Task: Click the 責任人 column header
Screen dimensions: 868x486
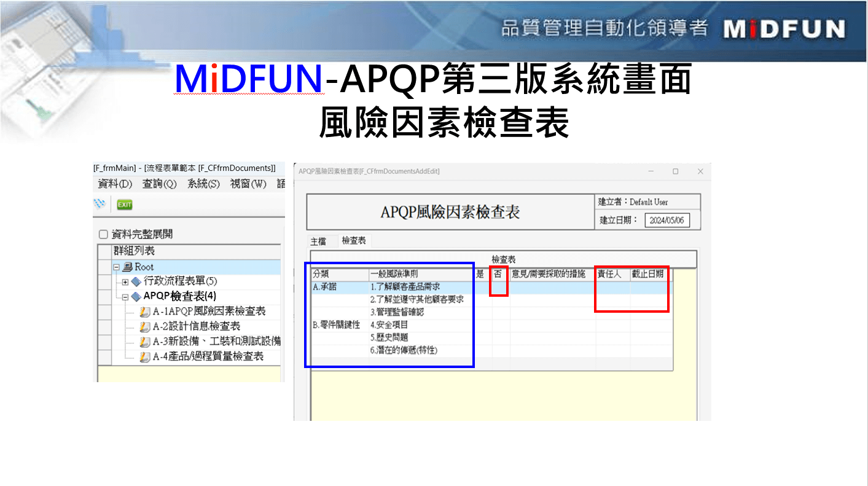Action: point(613,274)
